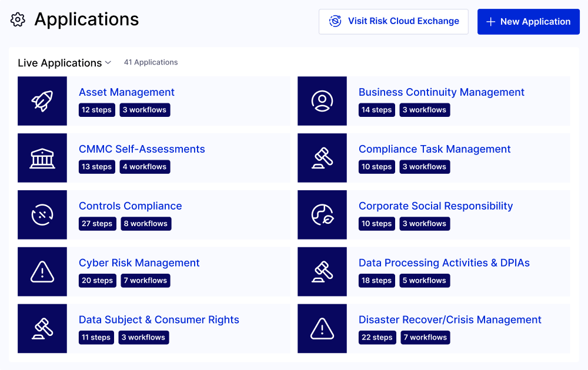Click the settings gear icon beside Applications title

[x=18, y=20]
